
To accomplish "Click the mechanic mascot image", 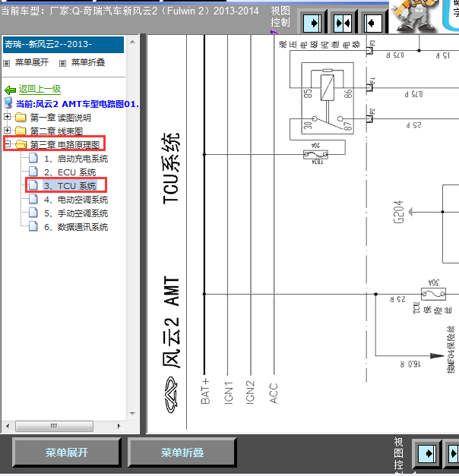I will (x=415, y=16).
